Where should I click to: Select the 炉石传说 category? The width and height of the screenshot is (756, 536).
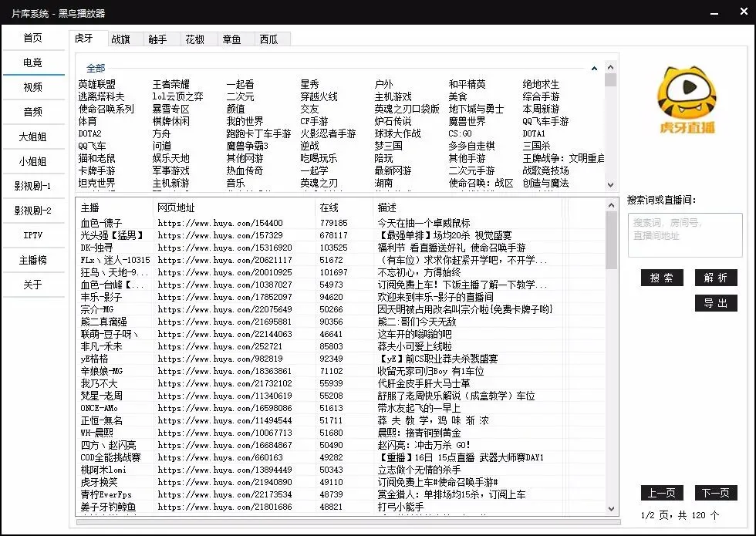coord(393,121)
